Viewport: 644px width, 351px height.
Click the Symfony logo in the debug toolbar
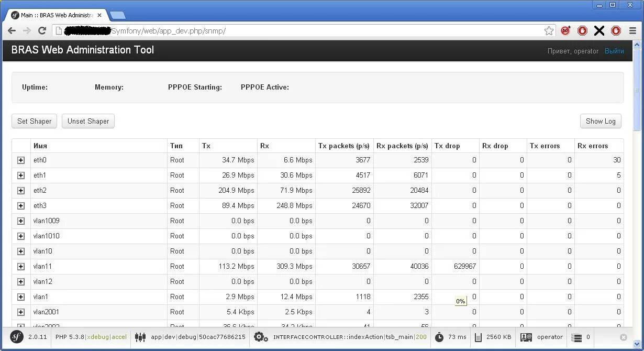click(17, 337)
